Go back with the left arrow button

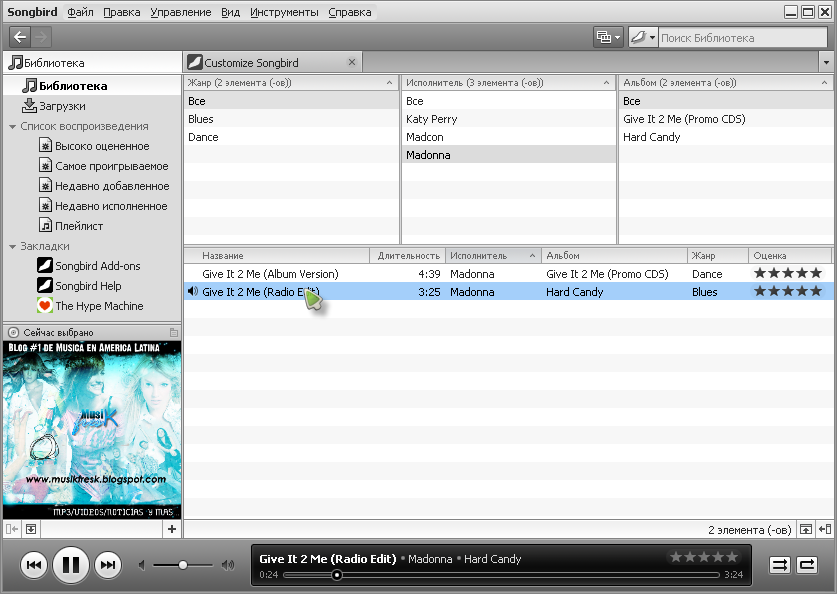point(20,37)
